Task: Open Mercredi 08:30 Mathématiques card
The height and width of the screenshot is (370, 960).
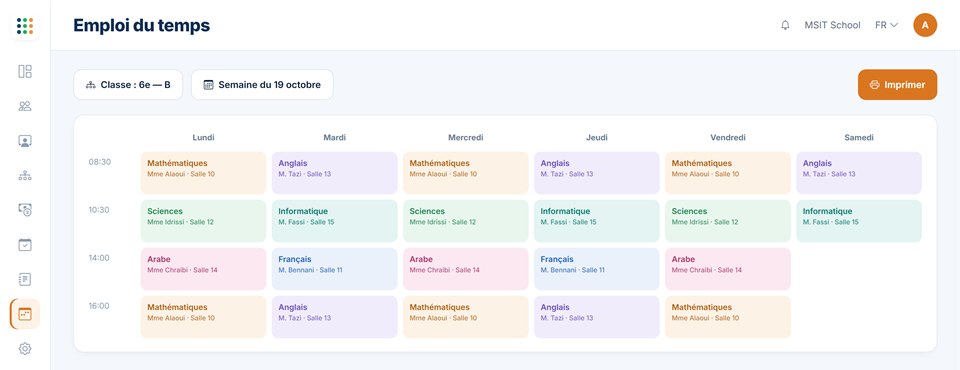Action: (x=465, y=173)
